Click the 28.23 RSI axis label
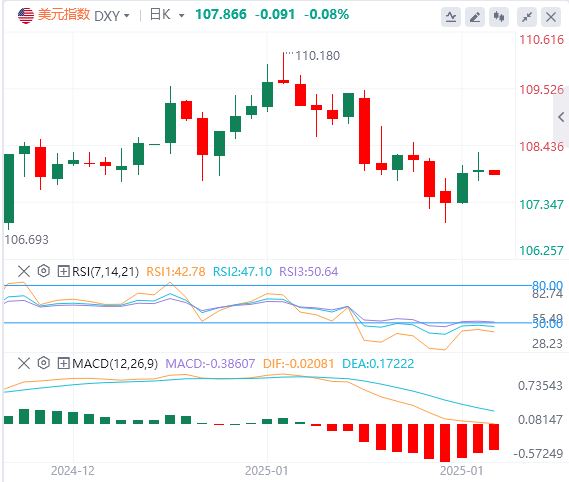Image resolution: width=569 pixels, height=482 pixels. tap(547, 343)
